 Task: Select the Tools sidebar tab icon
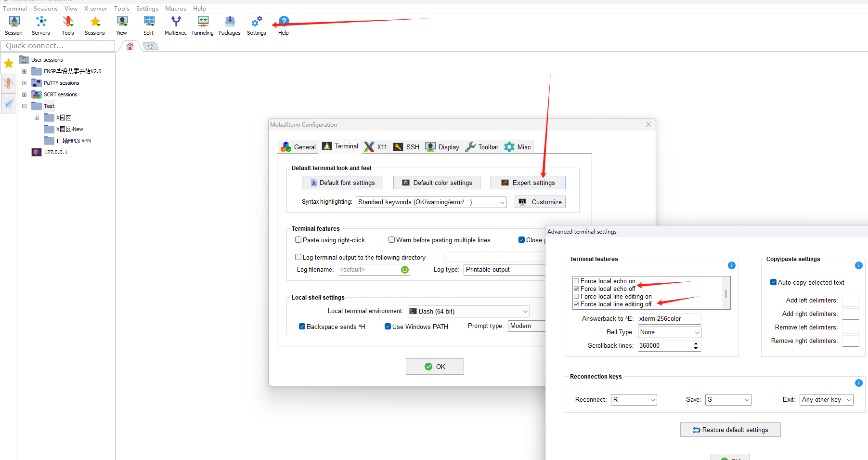[x=9, y=83]
